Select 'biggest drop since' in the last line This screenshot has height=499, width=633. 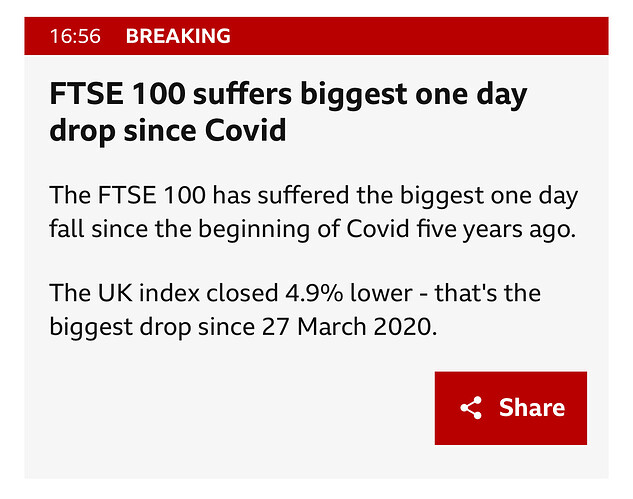click(x=152, y=327)
